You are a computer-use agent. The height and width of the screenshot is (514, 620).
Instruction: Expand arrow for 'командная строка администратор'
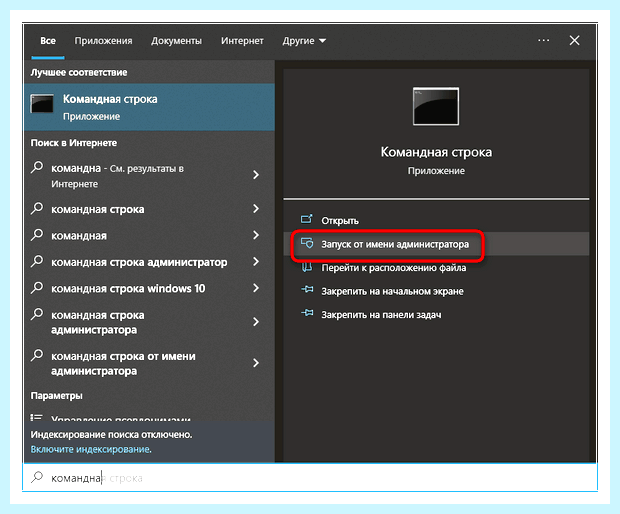(x=256, y=261)
